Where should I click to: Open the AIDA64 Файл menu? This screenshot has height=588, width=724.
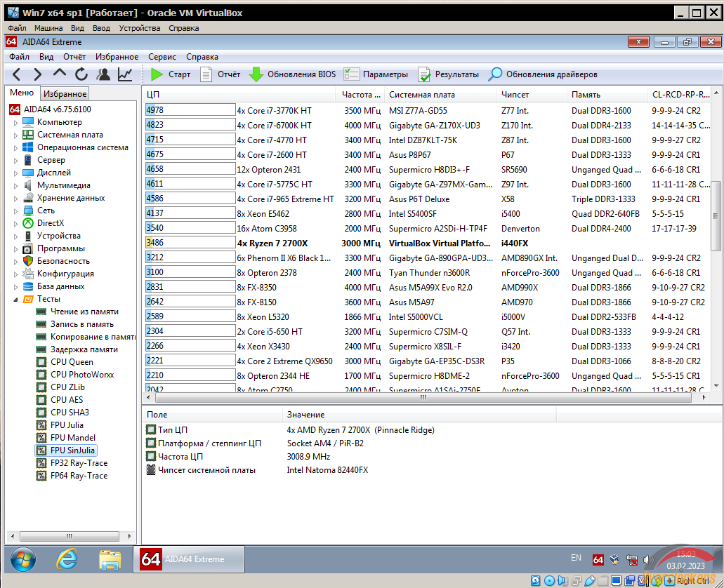pos(19,56)
